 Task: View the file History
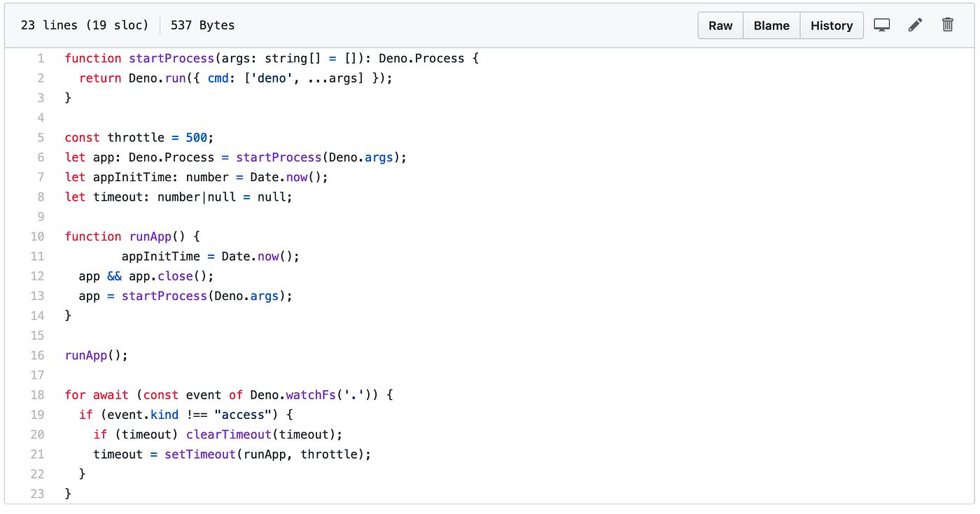coord(832,25)
